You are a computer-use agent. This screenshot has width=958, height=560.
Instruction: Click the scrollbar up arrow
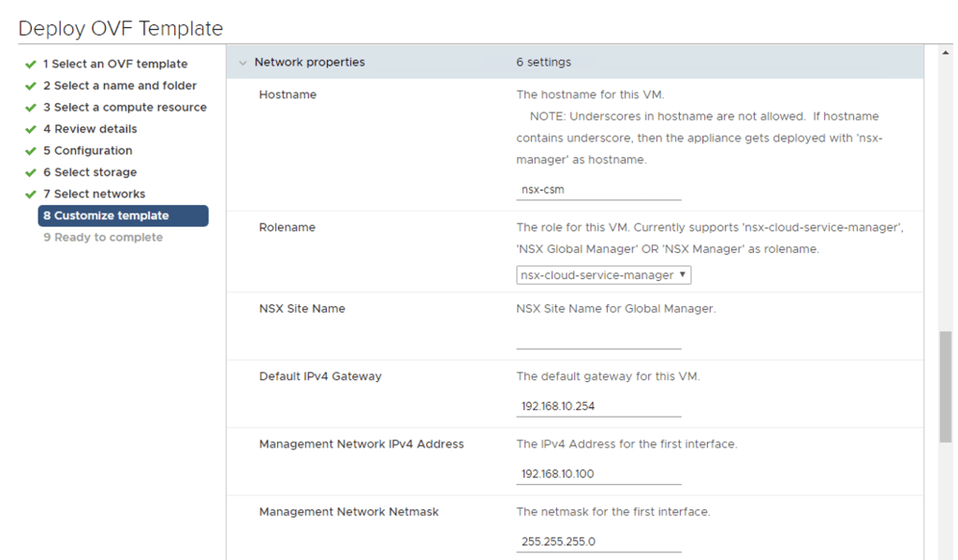945,52
